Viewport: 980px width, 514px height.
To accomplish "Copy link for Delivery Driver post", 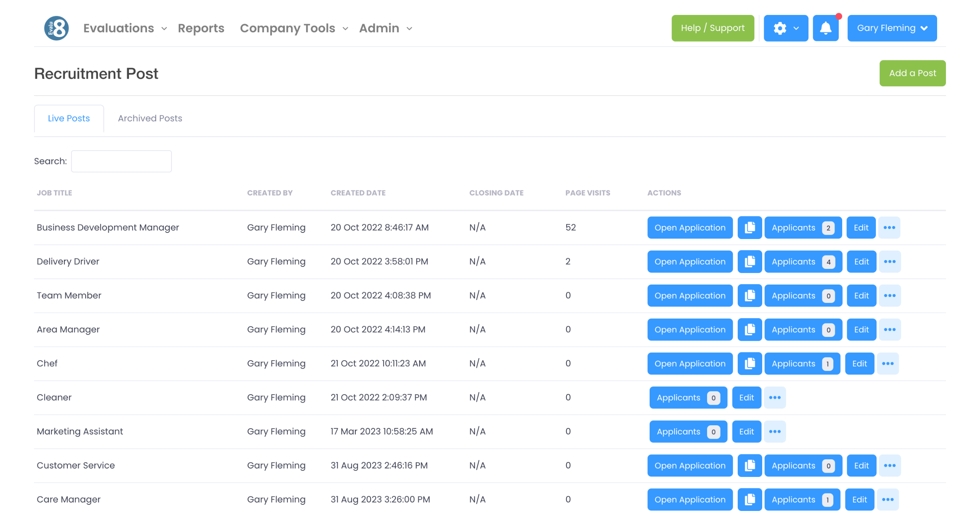I will [749, 262].
